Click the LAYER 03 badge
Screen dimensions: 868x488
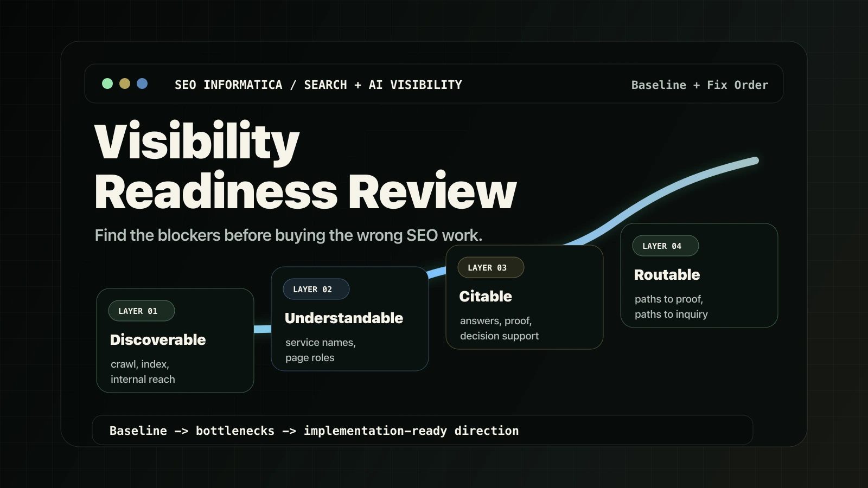point(491,267)
